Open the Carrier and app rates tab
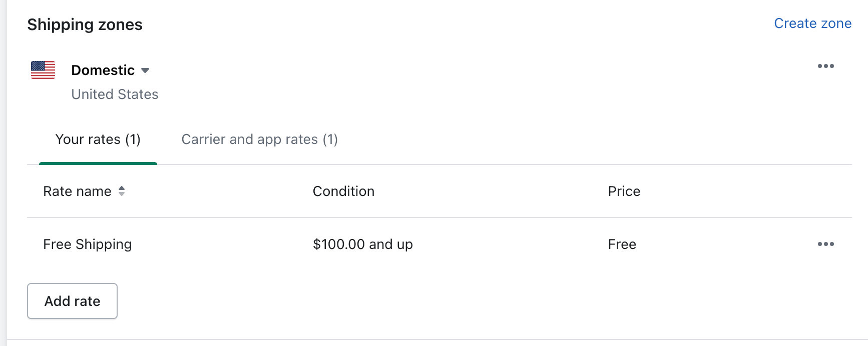The image size is (868, 346). (259, 139)
